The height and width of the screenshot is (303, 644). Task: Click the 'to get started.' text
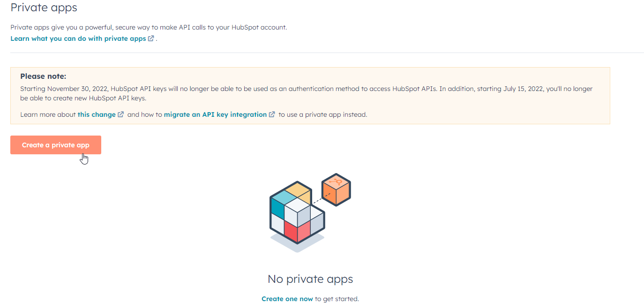pyautogui.click(x=337, y=299)
